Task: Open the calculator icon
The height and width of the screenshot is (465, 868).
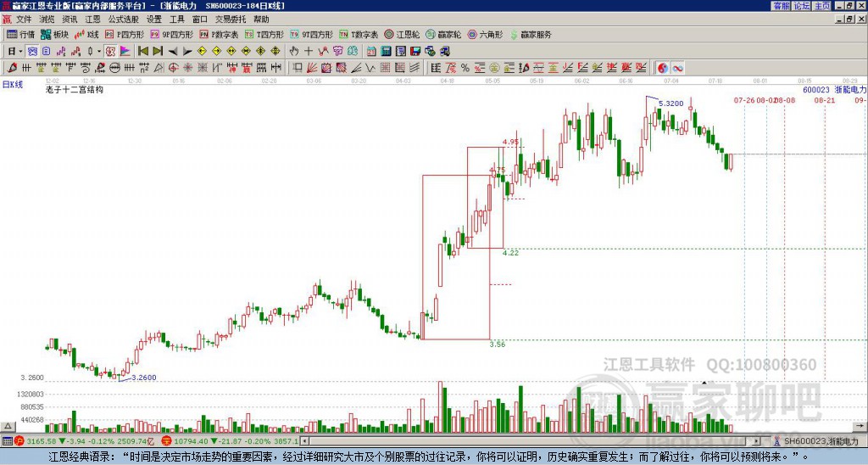Action: [387, 52]
